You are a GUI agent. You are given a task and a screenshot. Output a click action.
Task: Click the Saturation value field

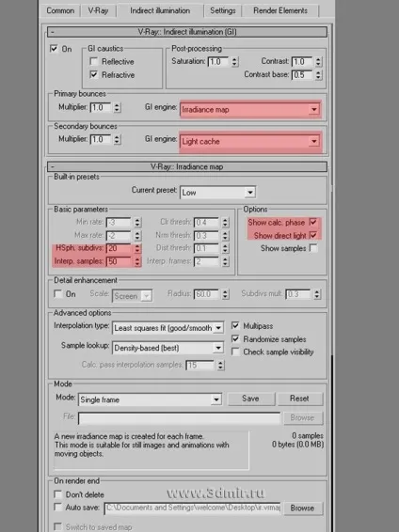tap(218, 62)
